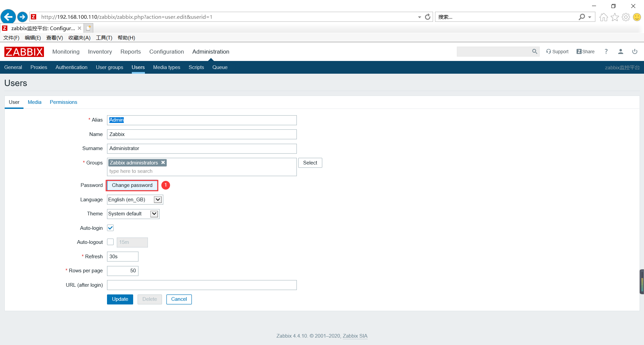Image resolution: width=644 pixels, height=345 pixels.
Task: Click the Name input field
Action: point(202,134)
